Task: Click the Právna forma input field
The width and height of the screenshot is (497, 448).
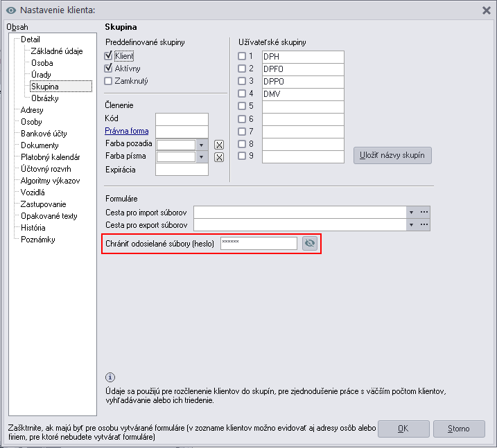Action: pos(182,132)
